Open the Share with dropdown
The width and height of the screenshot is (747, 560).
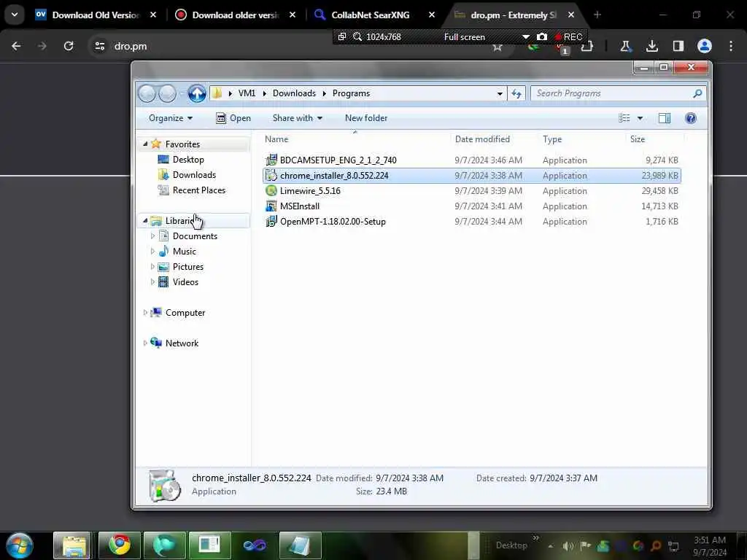pos(298,118)
